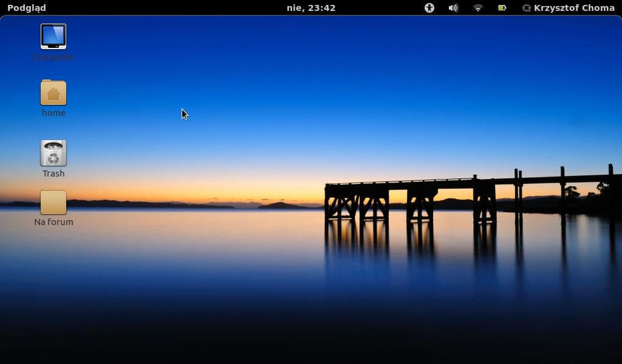Viewport: 622px width, 364px height.
Task: Open the Wi-Fi network indicator
Action: click(477, 8)
